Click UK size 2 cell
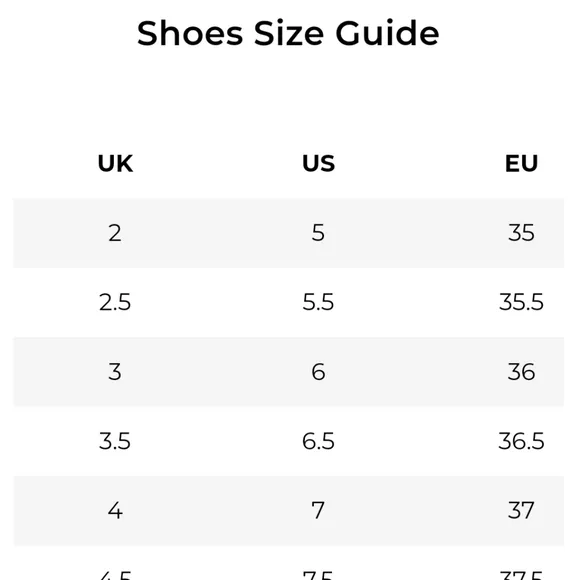Image resolution: width=580 pixels, height=580 pixels. point(115,233)
